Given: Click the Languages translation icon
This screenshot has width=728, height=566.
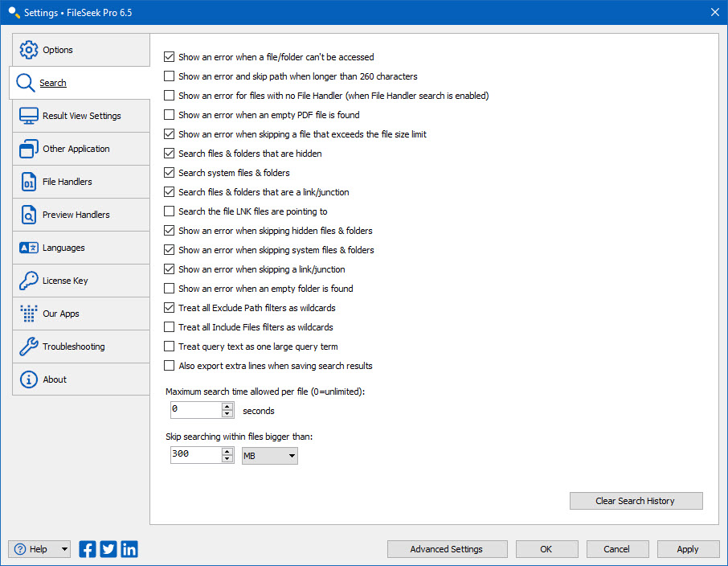Looking at the screenshot, I should [x=28, y=248].
